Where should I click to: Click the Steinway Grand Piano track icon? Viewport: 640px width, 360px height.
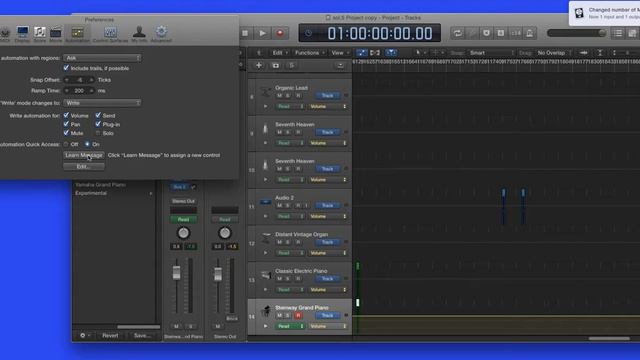(266, 311)
